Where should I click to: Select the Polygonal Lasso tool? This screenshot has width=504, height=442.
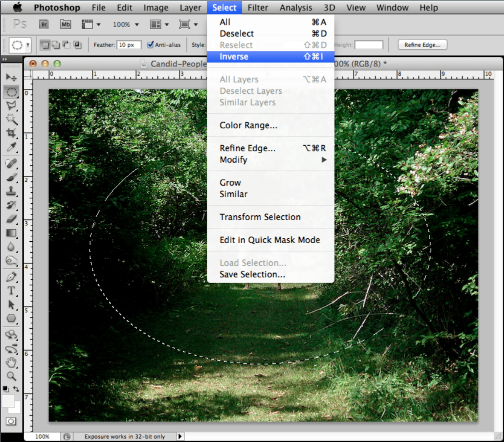click(x=11, y=105)
